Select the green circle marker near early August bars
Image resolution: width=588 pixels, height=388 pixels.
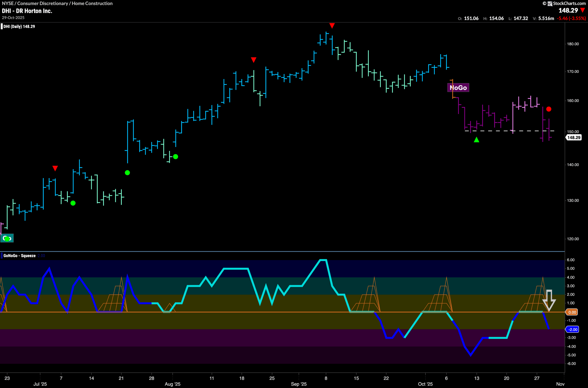(176, 156)
